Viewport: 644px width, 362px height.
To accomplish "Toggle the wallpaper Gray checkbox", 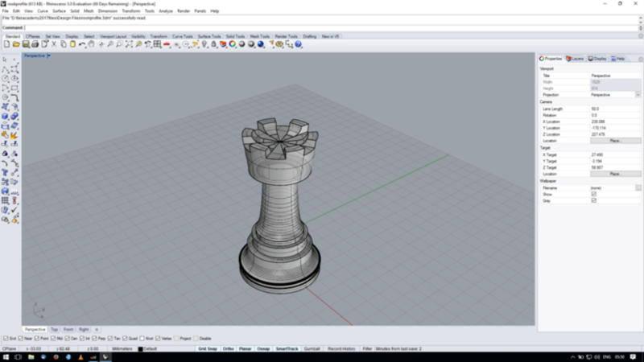I will 593,200.
